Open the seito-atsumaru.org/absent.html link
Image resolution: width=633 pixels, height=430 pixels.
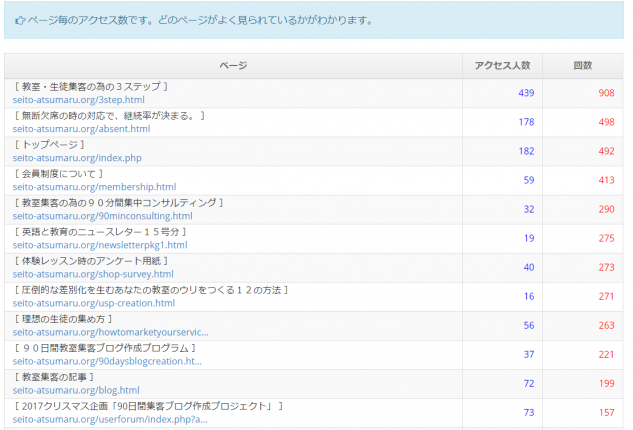coord(81,129)
